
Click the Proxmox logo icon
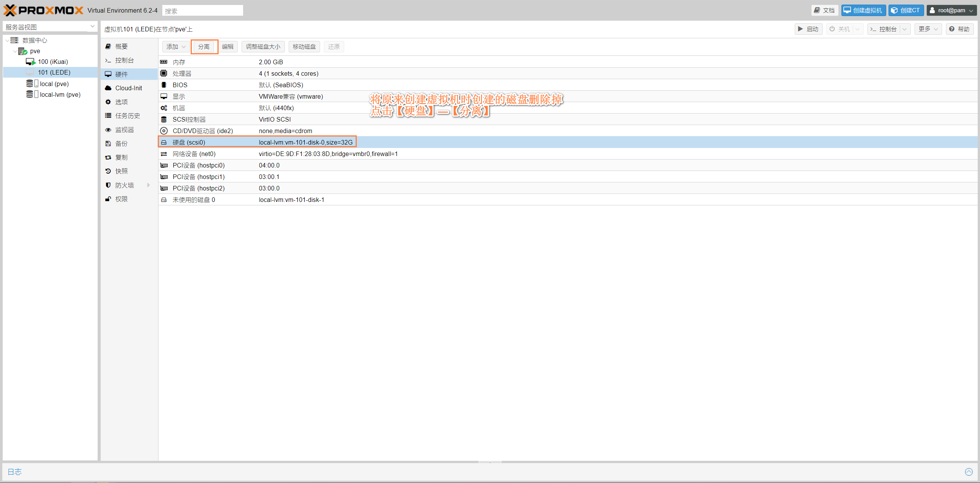coord(10,10)
